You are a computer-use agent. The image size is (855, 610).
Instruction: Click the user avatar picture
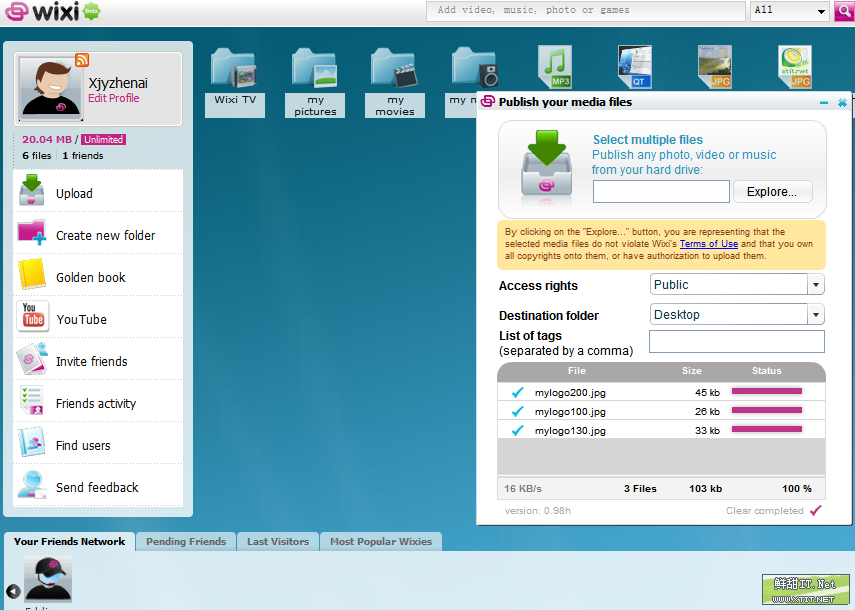(51, 88)
